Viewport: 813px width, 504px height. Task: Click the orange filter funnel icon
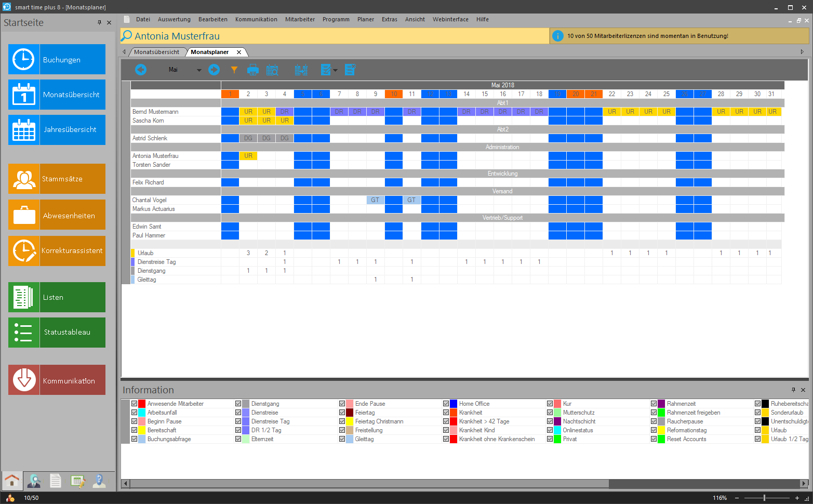click(x=234, y=70)
